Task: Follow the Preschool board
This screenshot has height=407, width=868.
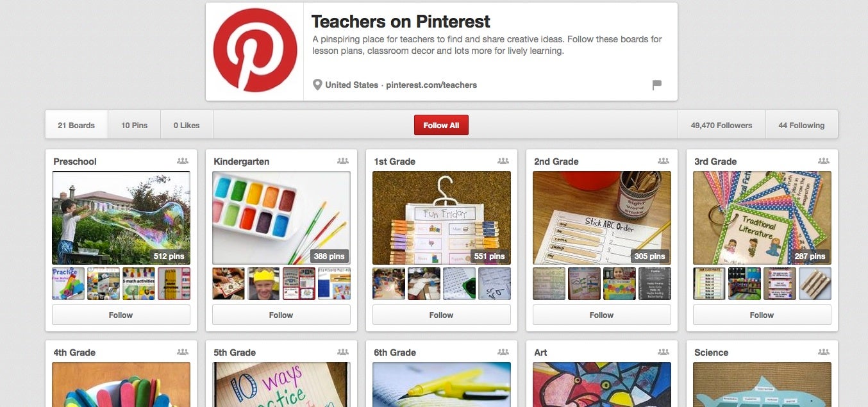Action: [x=121, y=315]
